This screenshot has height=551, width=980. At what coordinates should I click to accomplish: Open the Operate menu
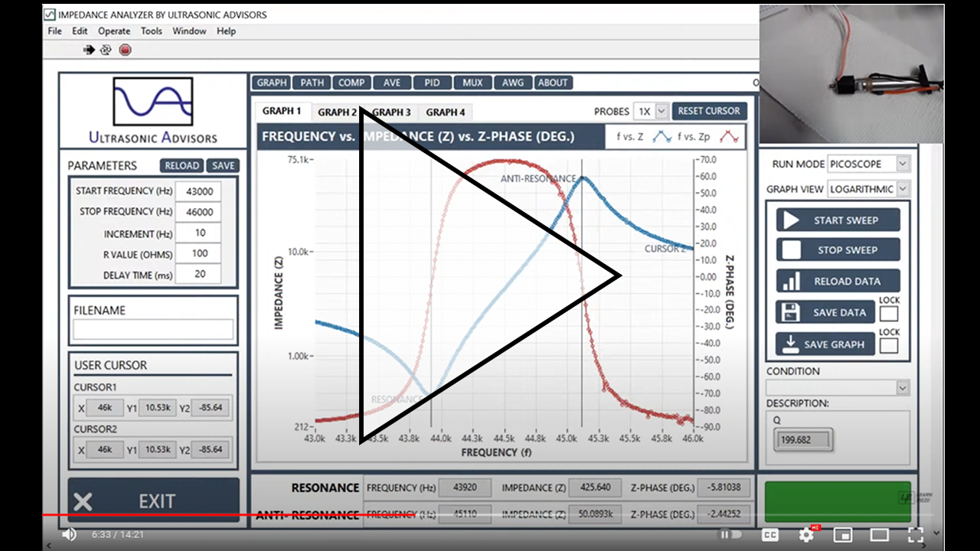[x=114, y=31]
